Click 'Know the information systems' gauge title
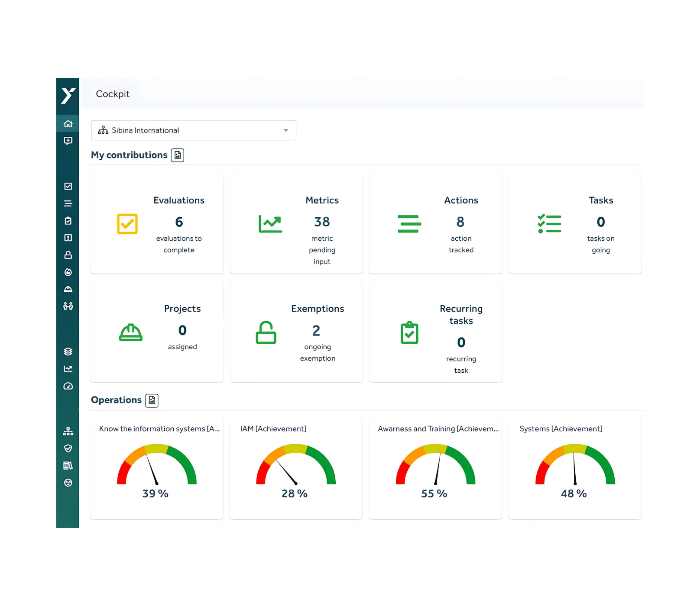 159,429
